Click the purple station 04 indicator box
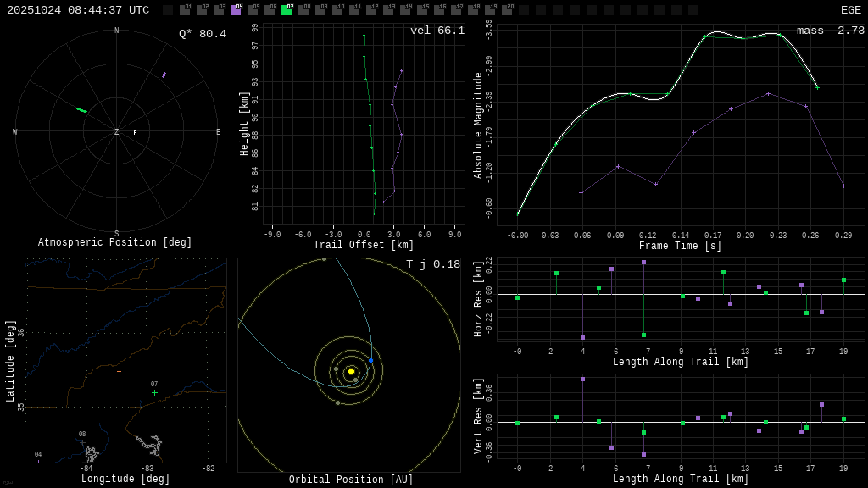 [x=236, y=10]
